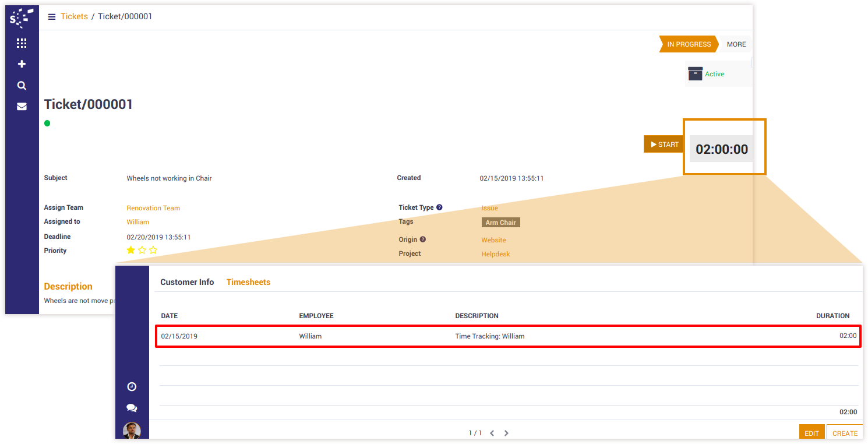Image resolution: width=868 pixels, height=444 pixels.
Task: Click the plus icon in left sidebar
Action: click(x=22, y=64)
